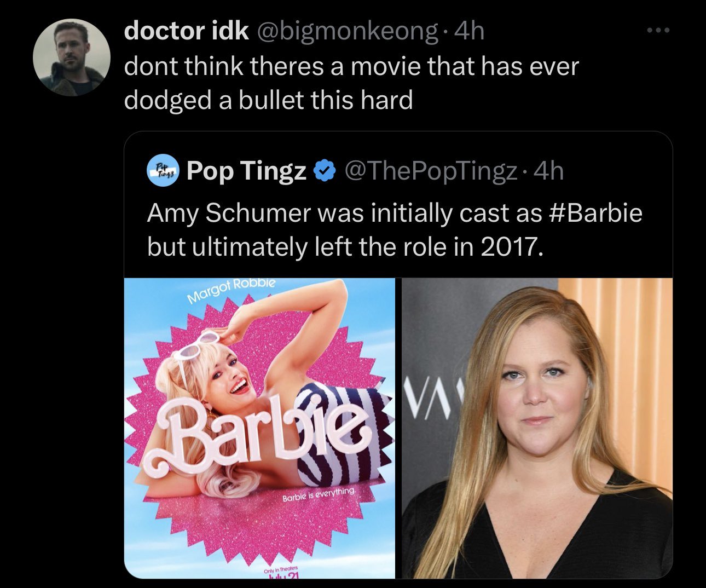706x588 pixels.
Task: Open quoted tweet starting 'Amy Schumer was initially'
Action: tap(398, 355)
